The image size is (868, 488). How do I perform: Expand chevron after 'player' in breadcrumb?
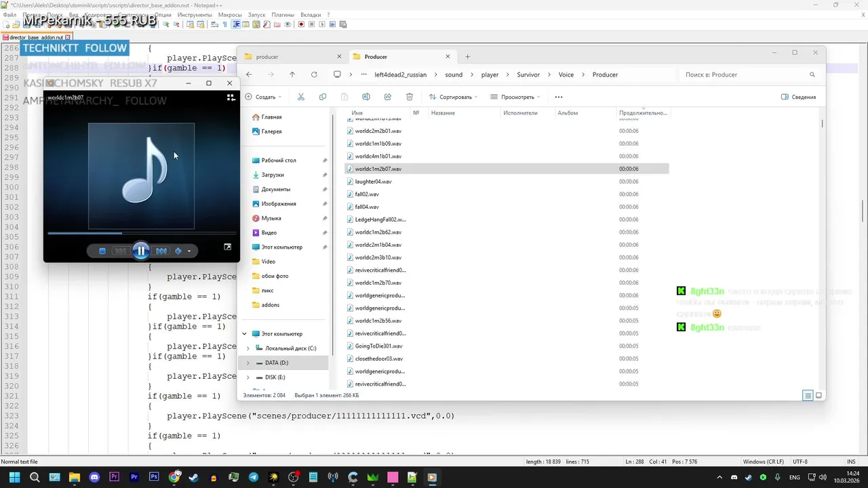[507, 75]
